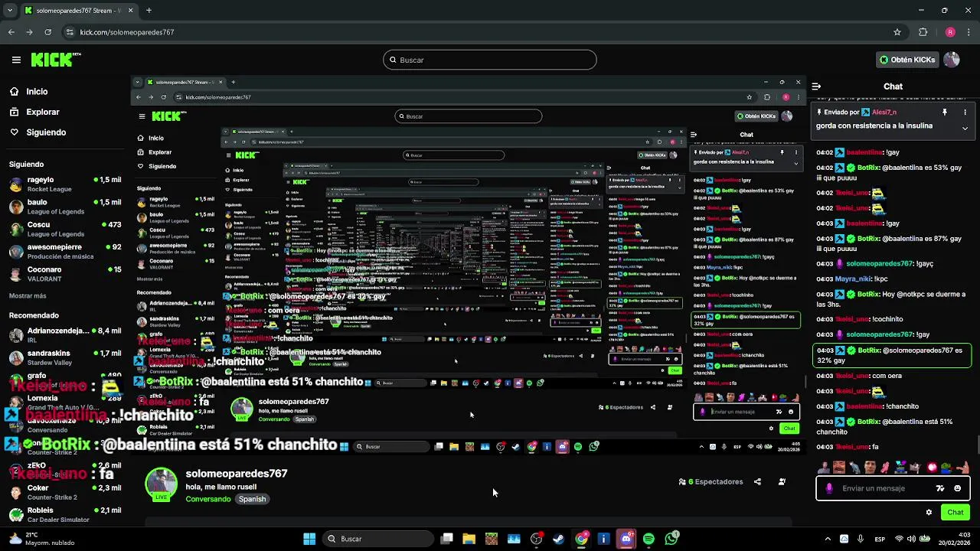Open baulo channel in Siguiendo list
Viewport: 980px width, 551px height.
pyautogui.click(x=65, y=207)
